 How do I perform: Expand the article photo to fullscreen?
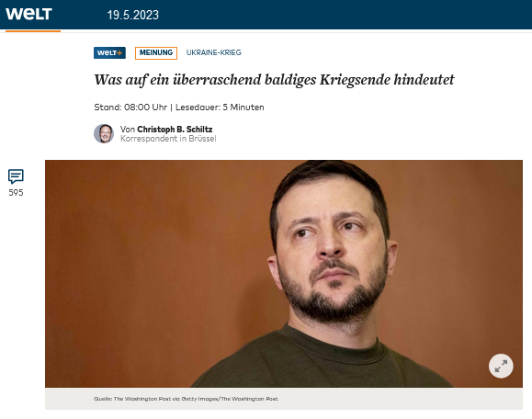[501, 366]
